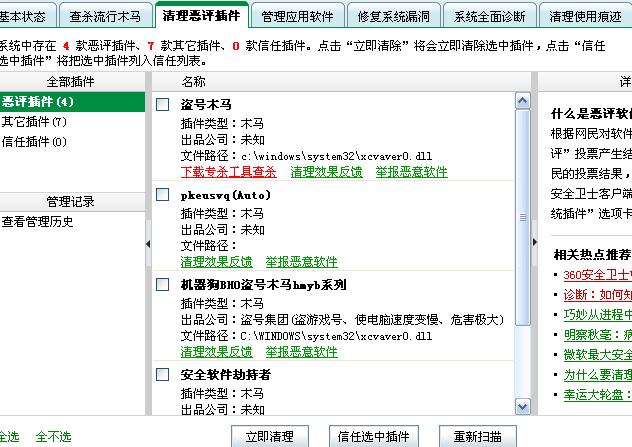Click the plugin list scroll-down arrow
The height and width of the screenshot is (447, 632).
coord(522,409)
